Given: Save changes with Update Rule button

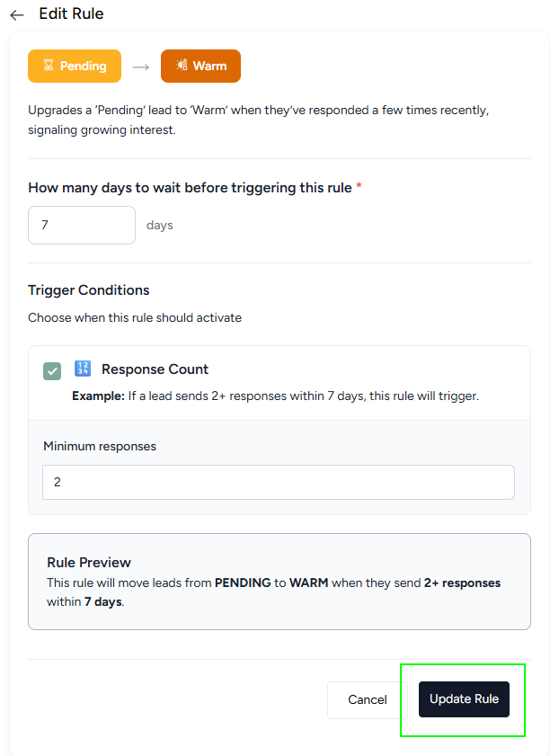Looking at the screenshot, I should [x=464, y=699].
